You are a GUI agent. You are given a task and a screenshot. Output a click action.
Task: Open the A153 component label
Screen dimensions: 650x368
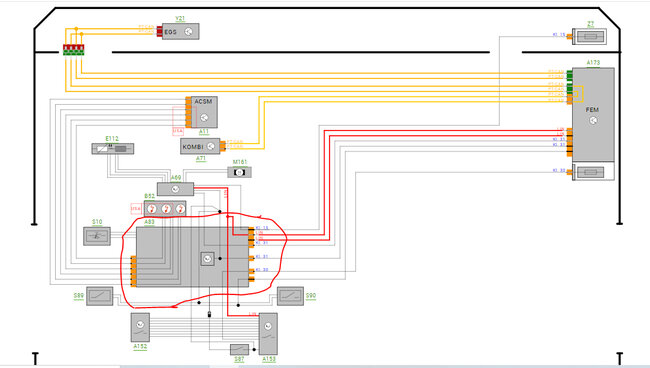pos(269,360)
